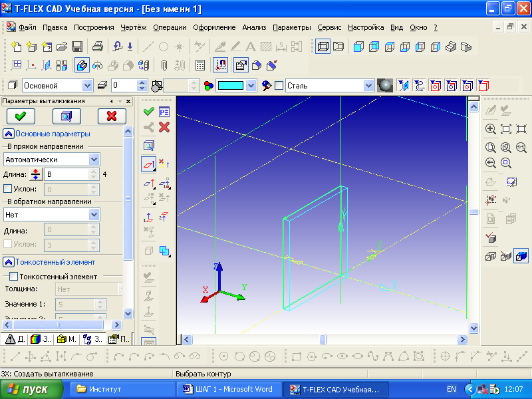
Task: Switch to ШАГ 1 - Microsoft Word taskbar item
Action: tap(229, 389)
